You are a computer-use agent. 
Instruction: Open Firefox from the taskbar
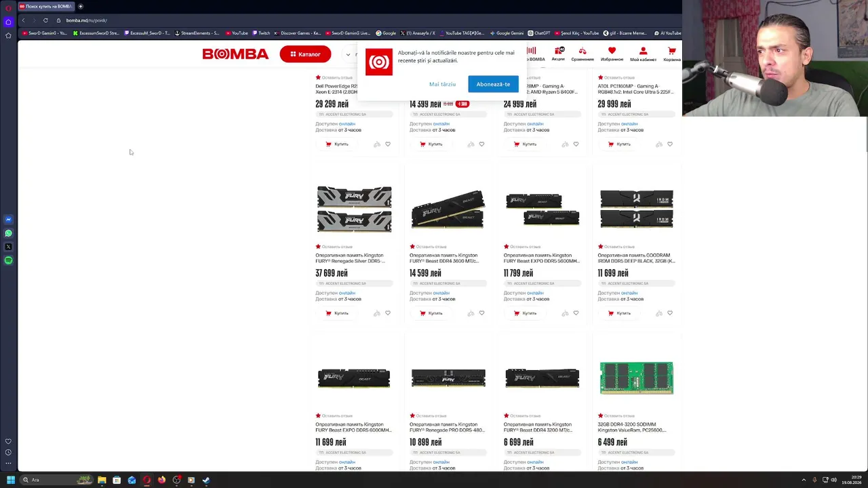point(161,480)
